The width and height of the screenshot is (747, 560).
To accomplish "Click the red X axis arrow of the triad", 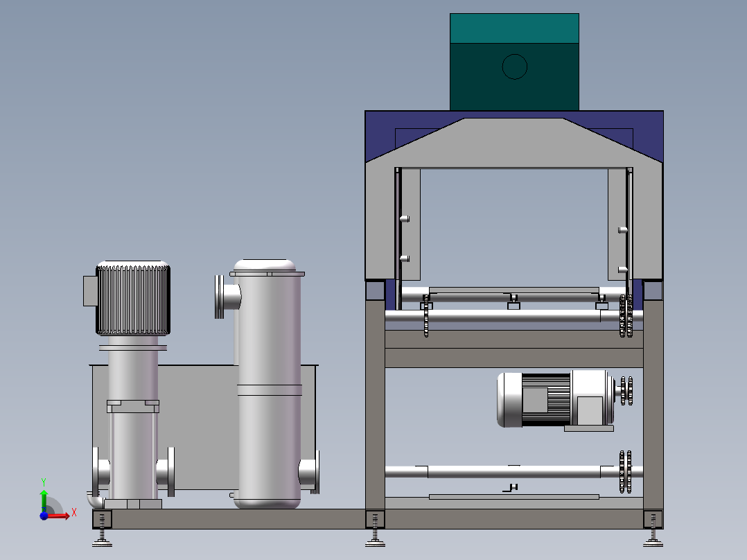I will (60, 516).
